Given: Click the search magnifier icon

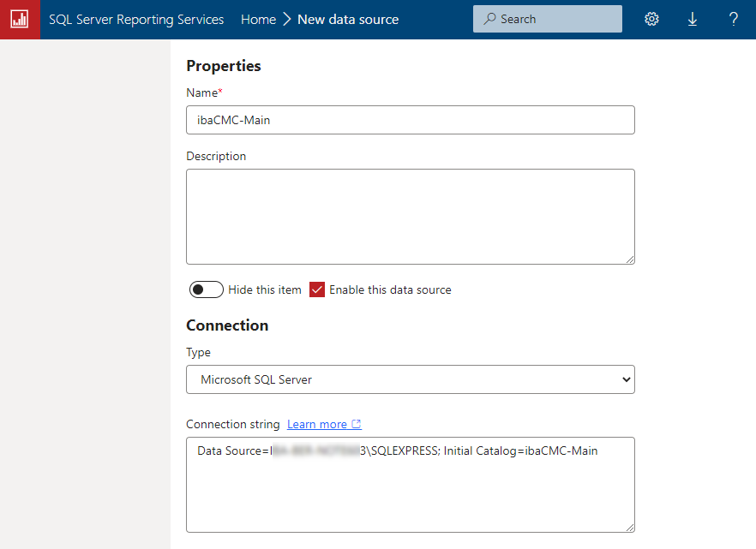Looking at the screenshot, I should [x=489, y=19].
